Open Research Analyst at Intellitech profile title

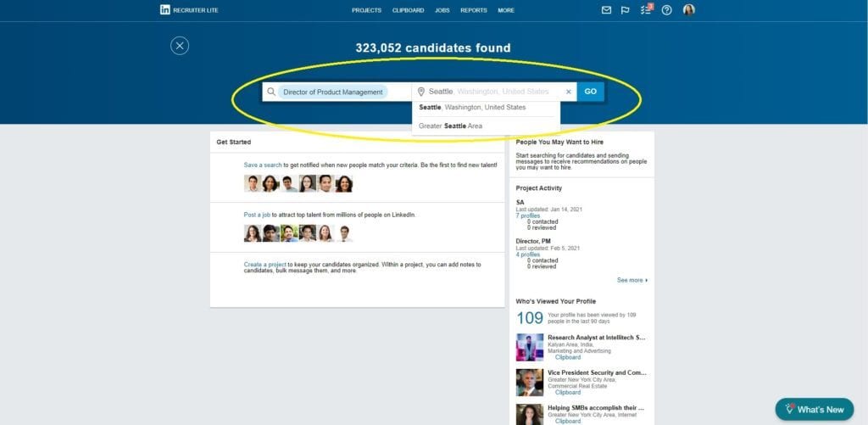pos(597,337)
